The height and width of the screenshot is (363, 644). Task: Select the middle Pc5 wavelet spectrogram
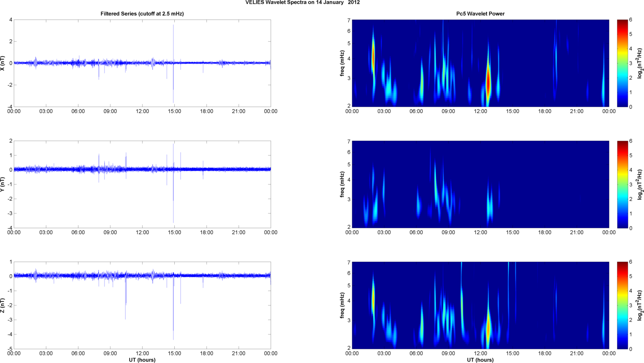click(x=480, y=184)
